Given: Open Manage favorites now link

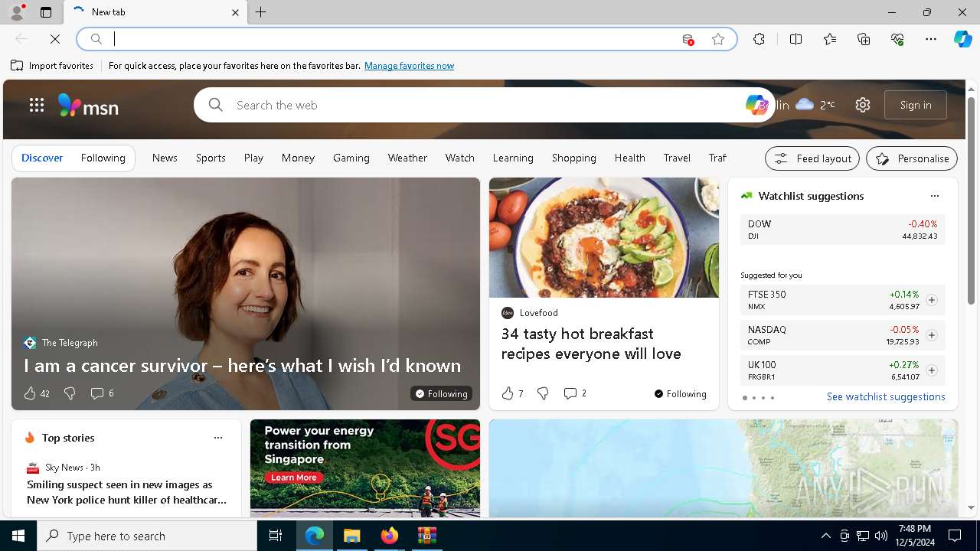Looking at the screenshot, I should [x=409, y=66].
